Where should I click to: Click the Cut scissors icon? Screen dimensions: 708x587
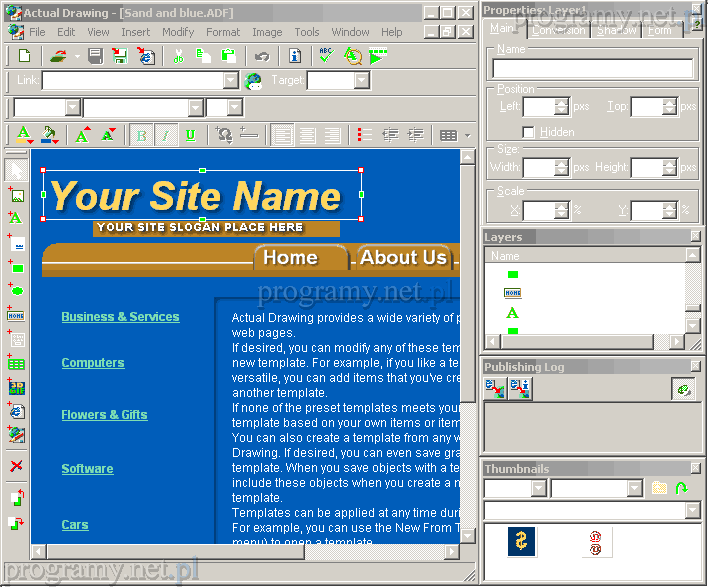(x=178, y=56)
